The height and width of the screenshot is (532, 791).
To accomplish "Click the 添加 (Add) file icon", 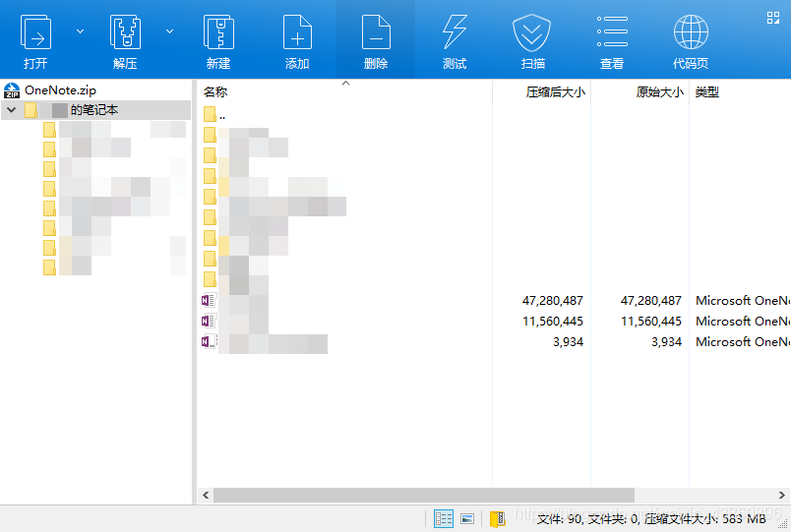I will (297, 32).
